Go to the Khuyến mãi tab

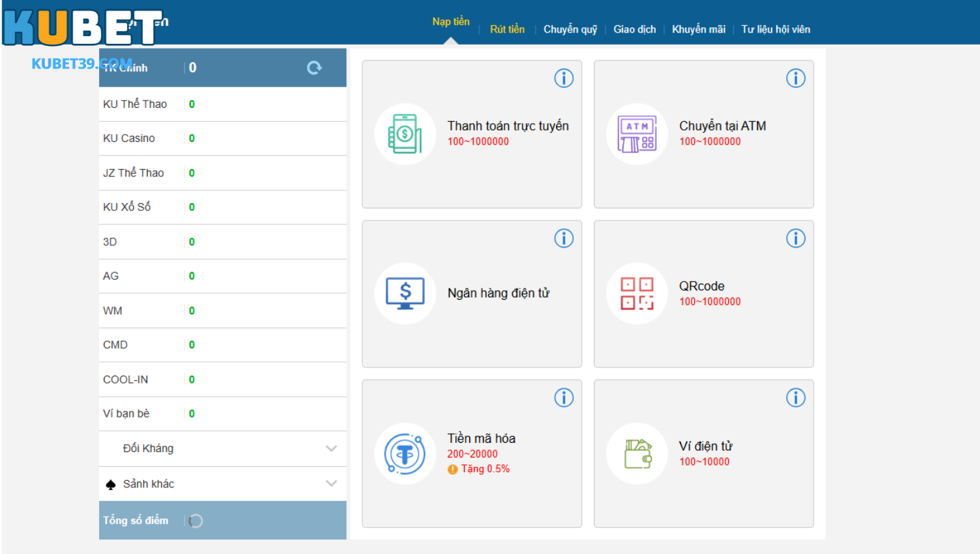click(698, 29)
